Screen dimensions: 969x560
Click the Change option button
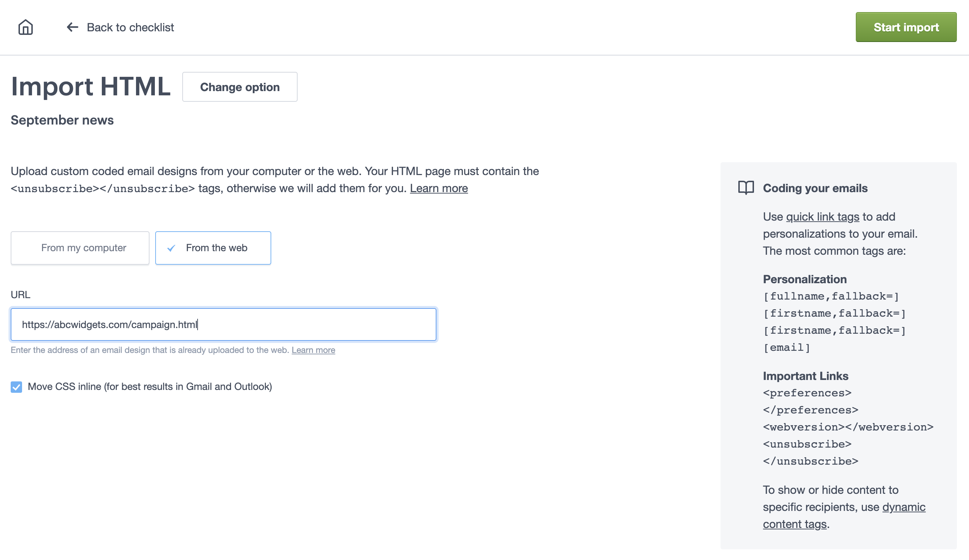(x=240, y=87)
